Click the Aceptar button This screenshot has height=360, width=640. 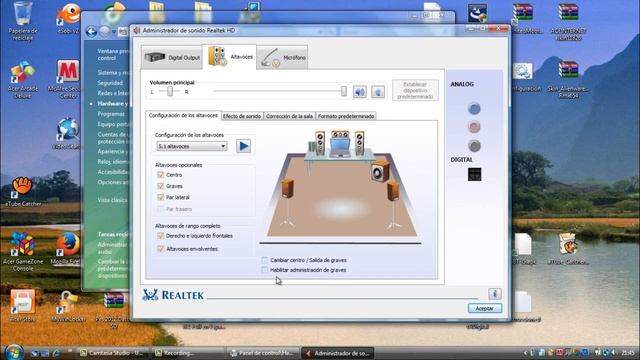484,309
